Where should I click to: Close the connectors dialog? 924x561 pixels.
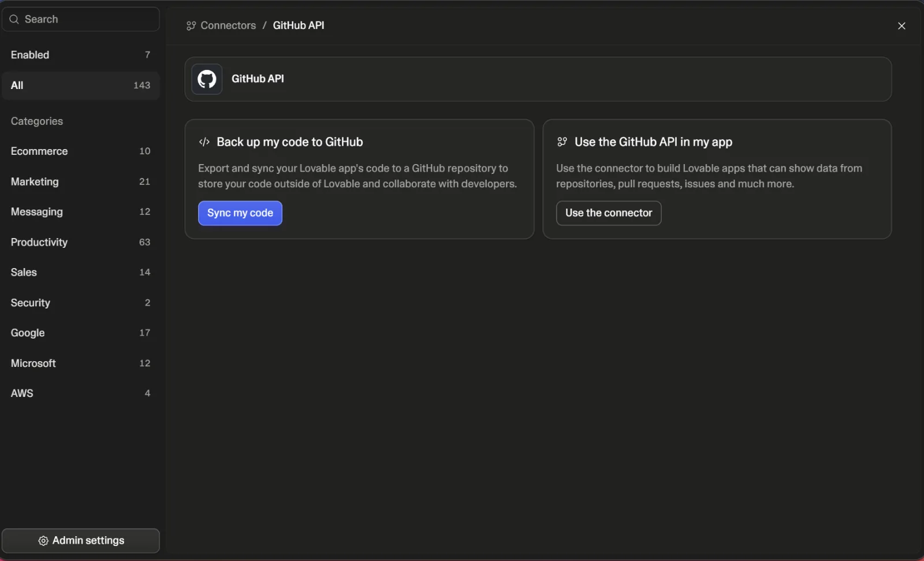click(901, 26)
